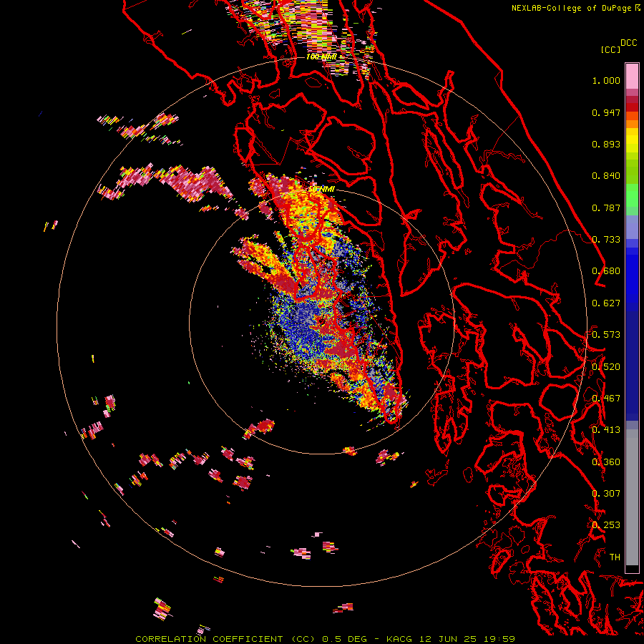Select the 0.413 scale value
The image size is (644, 644).
pos(606,430)
